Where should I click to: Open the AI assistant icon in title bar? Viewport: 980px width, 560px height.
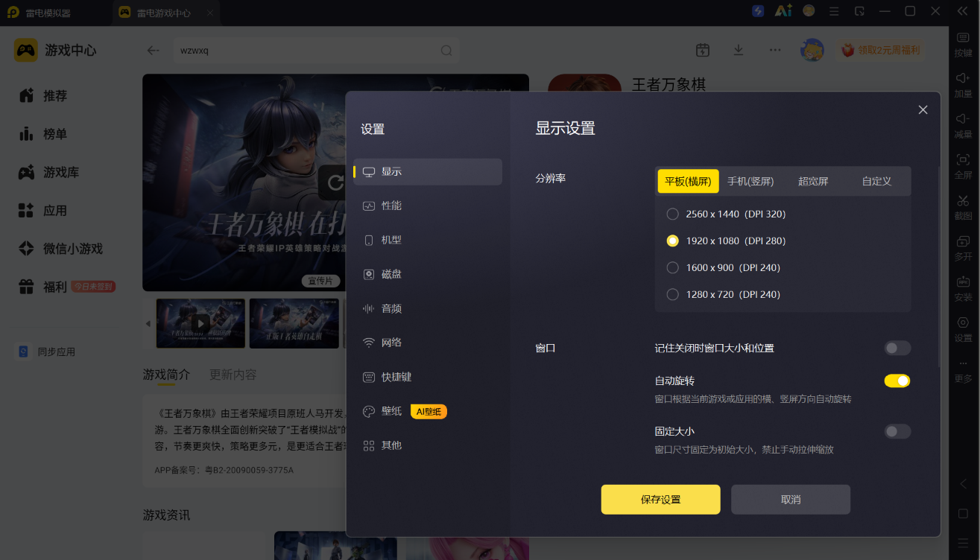coord(783,11)
